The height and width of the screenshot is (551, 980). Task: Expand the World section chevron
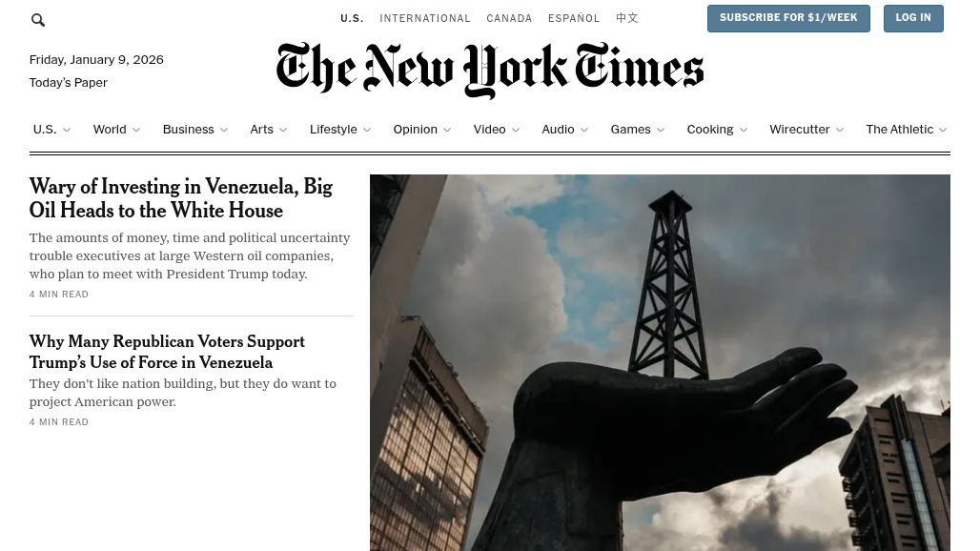pos(136,130)
